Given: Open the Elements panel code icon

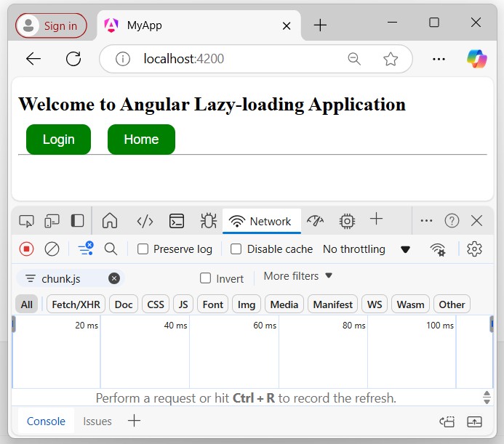Looking at the screenshot, I should pyautogui.click(x=145, y=221).
